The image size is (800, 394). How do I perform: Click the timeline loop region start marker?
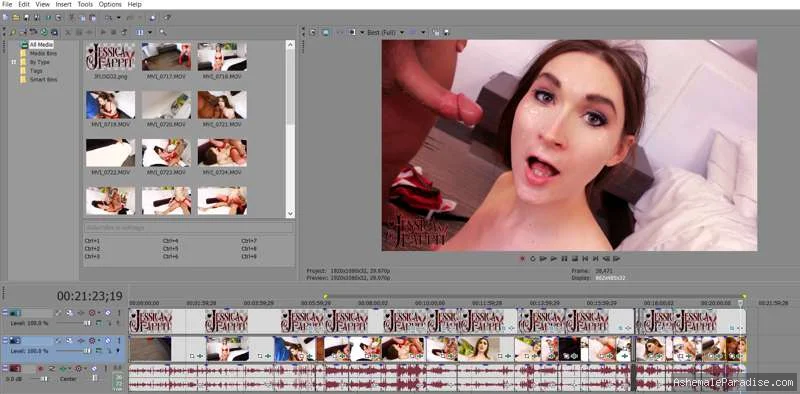326,296
